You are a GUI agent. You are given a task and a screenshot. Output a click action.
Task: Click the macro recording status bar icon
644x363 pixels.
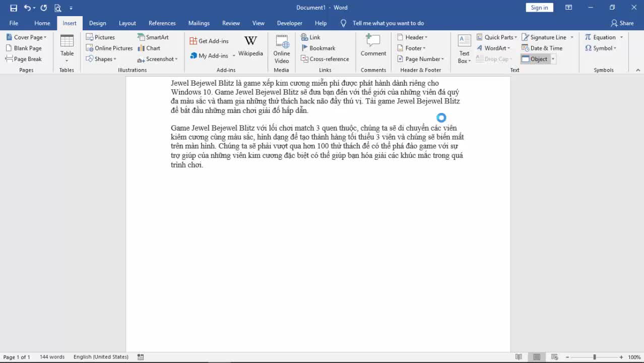point(141,357)
